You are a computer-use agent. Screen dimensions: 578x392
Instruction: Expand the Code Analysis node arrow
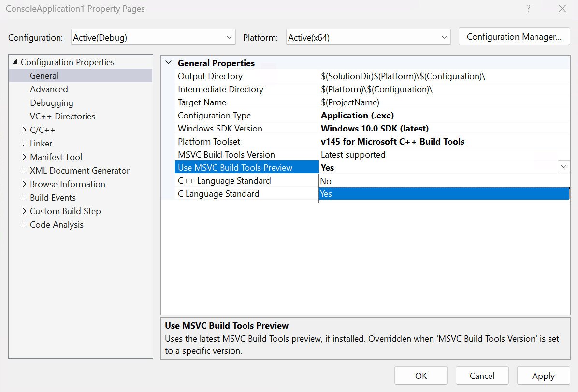pyautogui.click(x=24, y=225)
